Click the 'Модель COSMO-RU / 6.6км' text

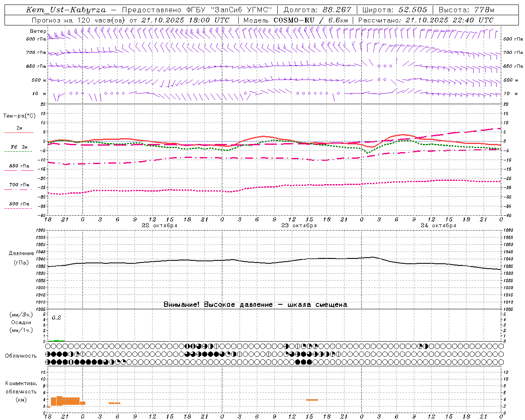point(296,20)
